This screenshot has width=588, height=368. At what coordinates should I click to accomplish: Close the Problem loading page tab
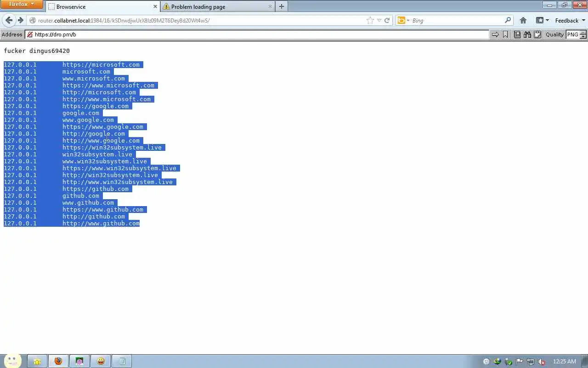[270, 6]
